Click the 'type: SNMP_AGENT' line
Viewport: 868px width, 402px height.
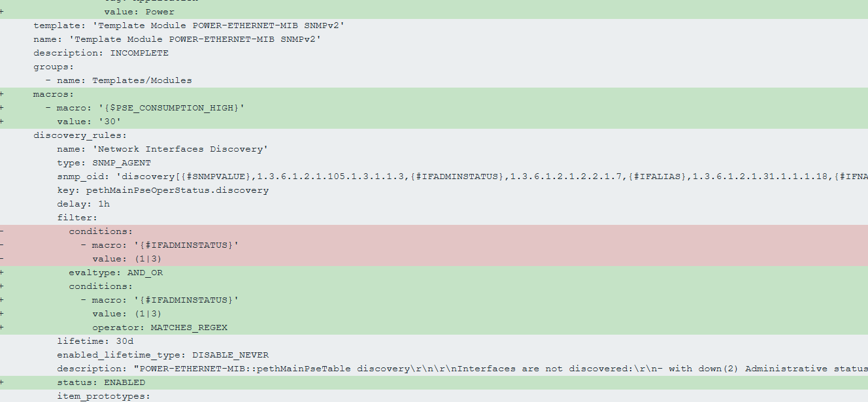point(103,163)
